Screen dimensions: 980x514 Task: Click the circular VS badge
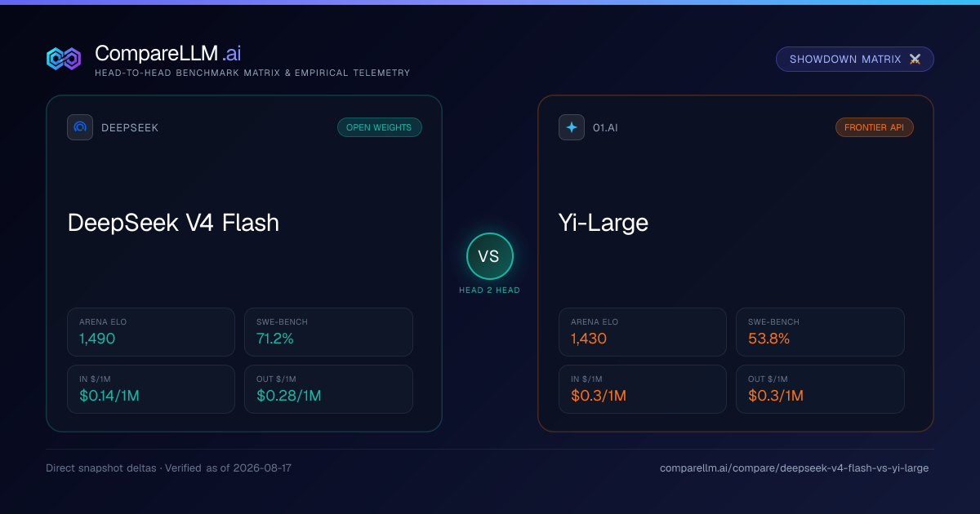click(x=489, y=256)
